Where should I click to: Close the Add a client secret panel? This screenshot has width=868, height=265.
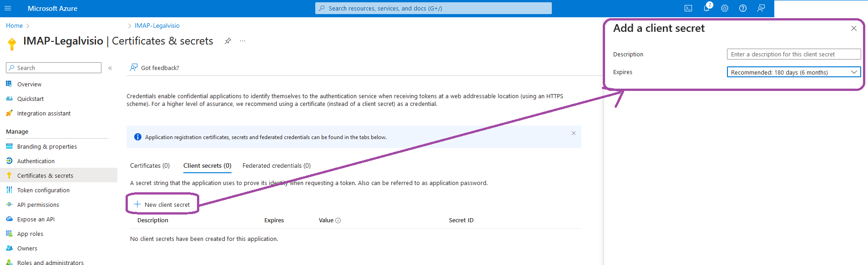coord(854,28)
